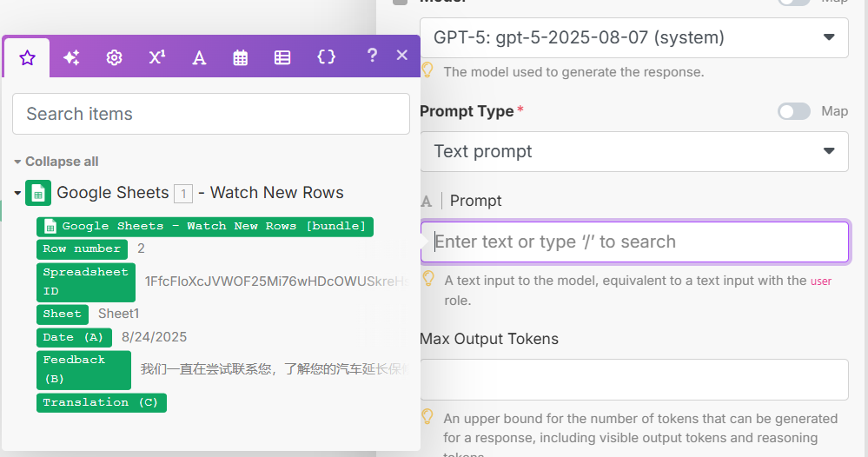Click the 'user' role keyword text
The image size is (868, 457).
821,281
